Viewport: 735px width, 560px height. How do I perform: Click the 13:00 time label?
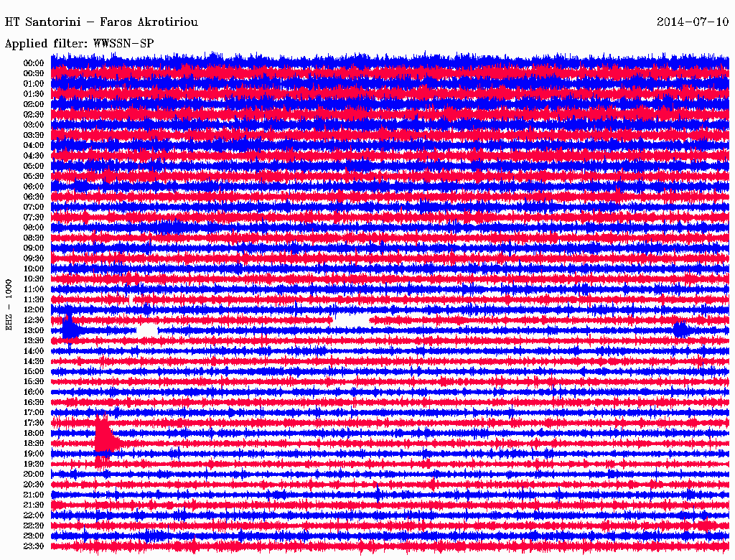pos(34,330)
